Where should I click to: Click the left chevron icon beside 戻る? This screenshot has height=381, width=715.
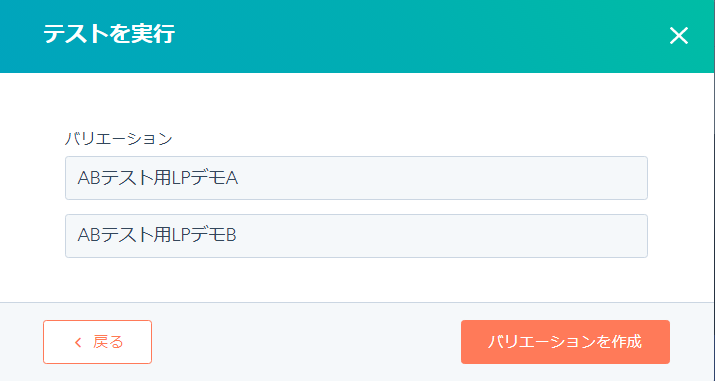78,342
